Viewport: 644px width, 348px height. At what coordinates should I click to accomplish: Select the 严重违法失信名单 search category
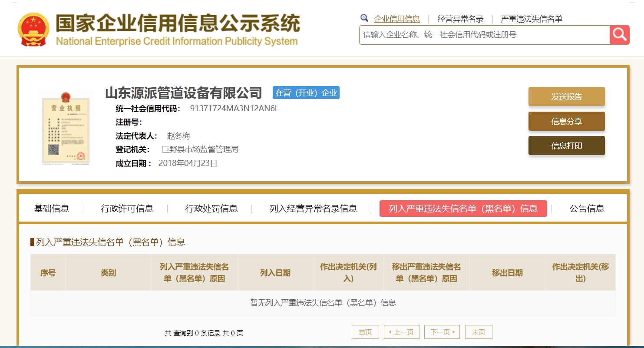pyautogui.click(x=532, y=19)
